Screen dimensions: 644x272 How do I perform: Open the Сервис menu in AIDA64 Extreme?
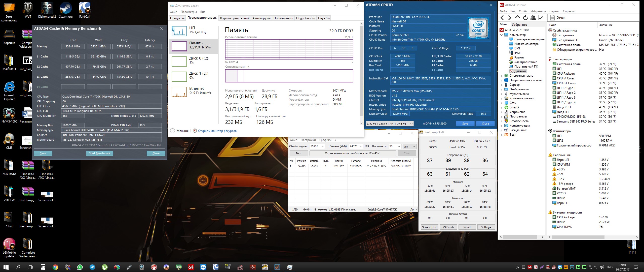tap(554, 11)
